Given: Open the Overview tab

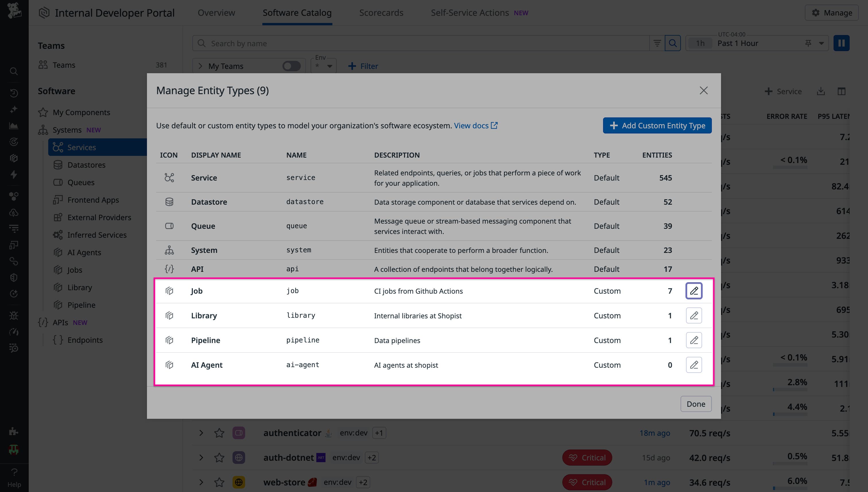Looking at the screenshot, I should (x=216, y=13).
